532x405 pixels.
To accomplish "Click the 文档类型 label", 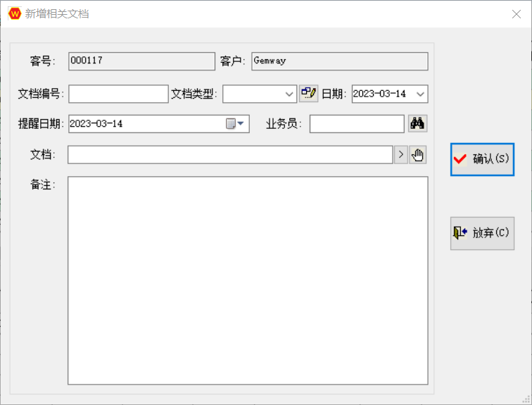I will 194,94.
